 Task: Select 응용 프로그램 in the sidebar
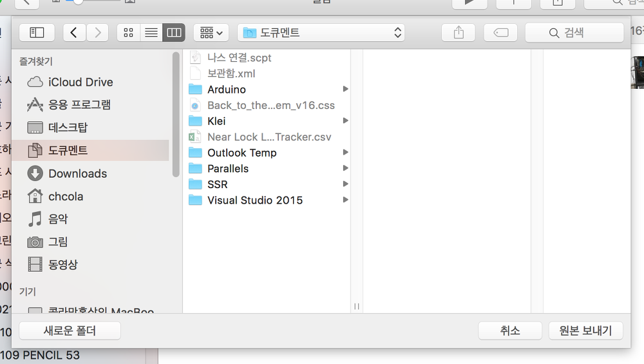79,104
